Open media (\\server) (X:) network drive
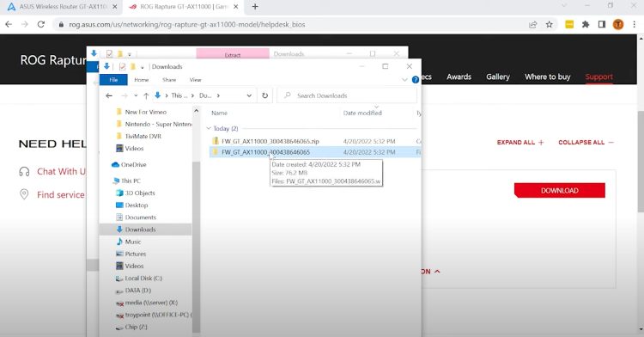Screen dimensions: 644x337 point(151,303)
